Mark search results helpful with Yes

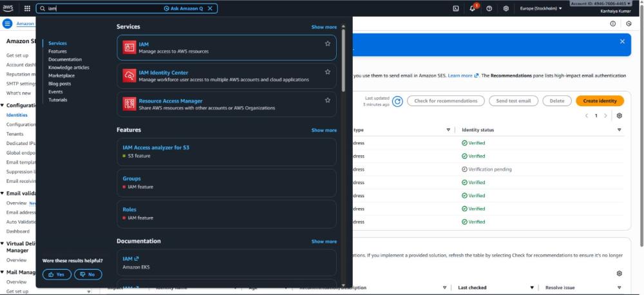pyautogui.click(x=57, y=274)
